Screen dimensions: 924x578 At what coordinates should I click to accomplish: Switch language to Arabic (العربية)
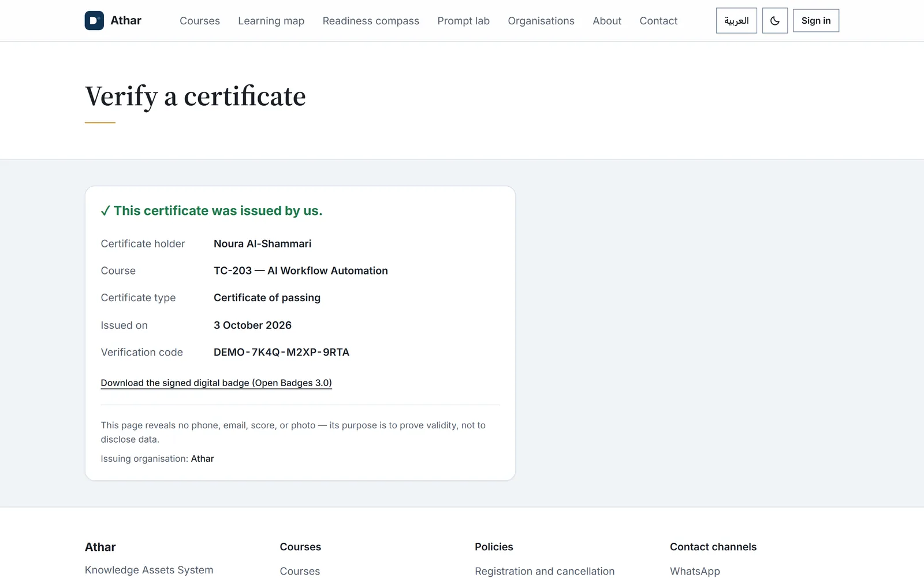[x=736, y=21]
